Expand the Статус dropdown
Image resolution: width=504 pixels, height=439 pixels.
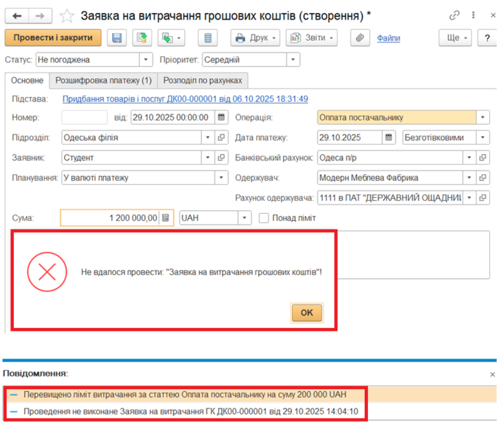[x=146, y=60]
